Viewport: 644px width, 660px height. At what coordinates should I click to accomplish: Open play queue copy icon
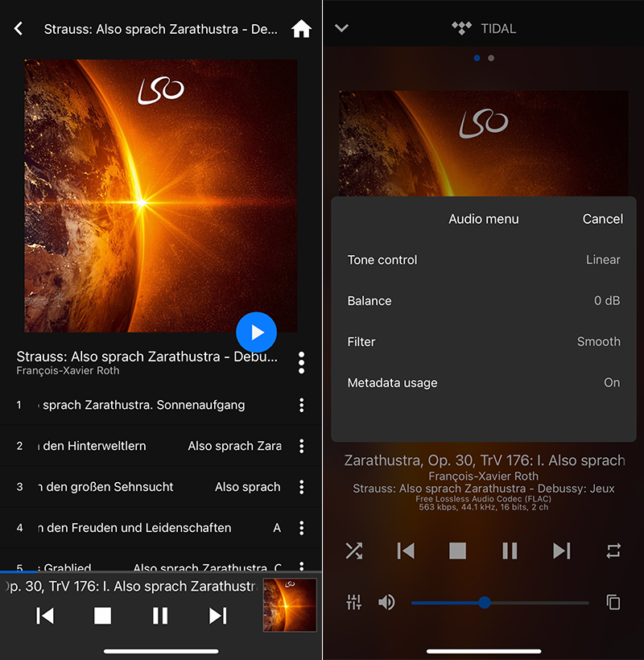click(613, 602)
